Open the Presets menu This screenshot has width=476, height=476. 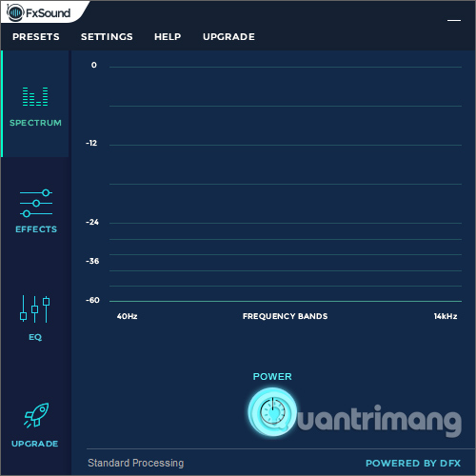coord(36,37)
